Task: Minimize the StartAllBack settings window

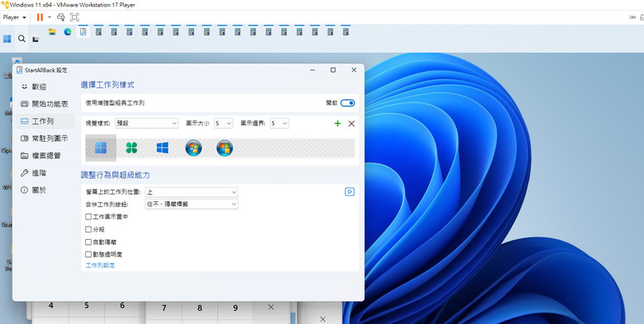Action: 313,70
